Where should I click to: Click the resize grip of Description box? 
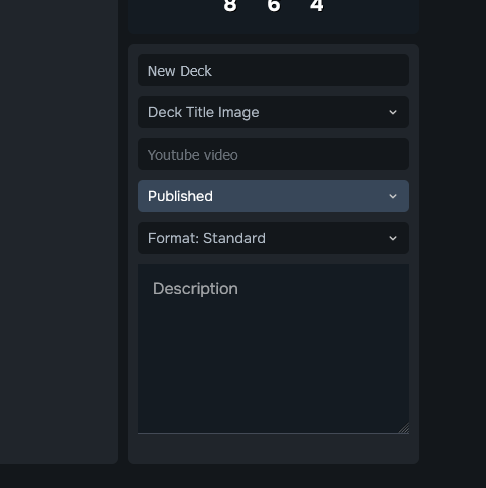[x=404, y=428]
